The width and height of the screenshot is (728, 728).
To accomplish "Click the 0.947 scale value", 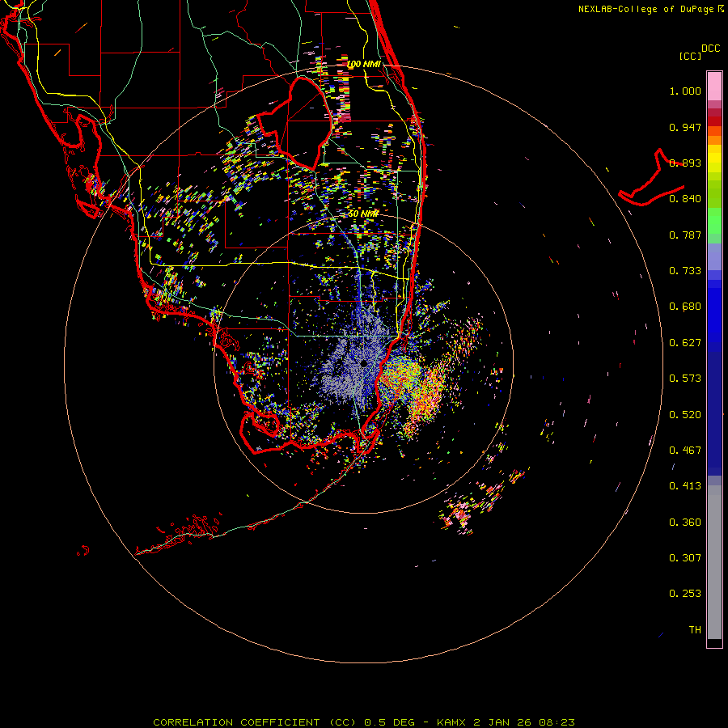I will pos(685,127).
